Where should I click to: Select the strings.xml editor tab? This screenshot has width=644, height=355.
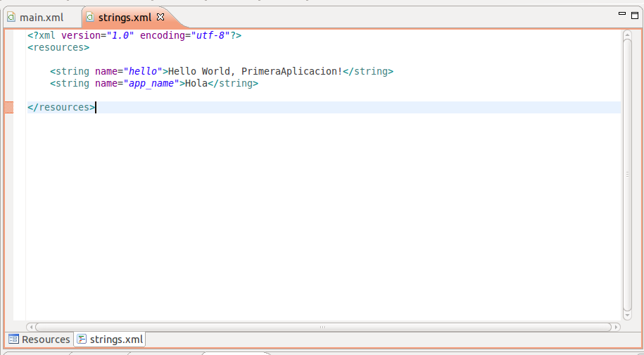click(125, 18)
